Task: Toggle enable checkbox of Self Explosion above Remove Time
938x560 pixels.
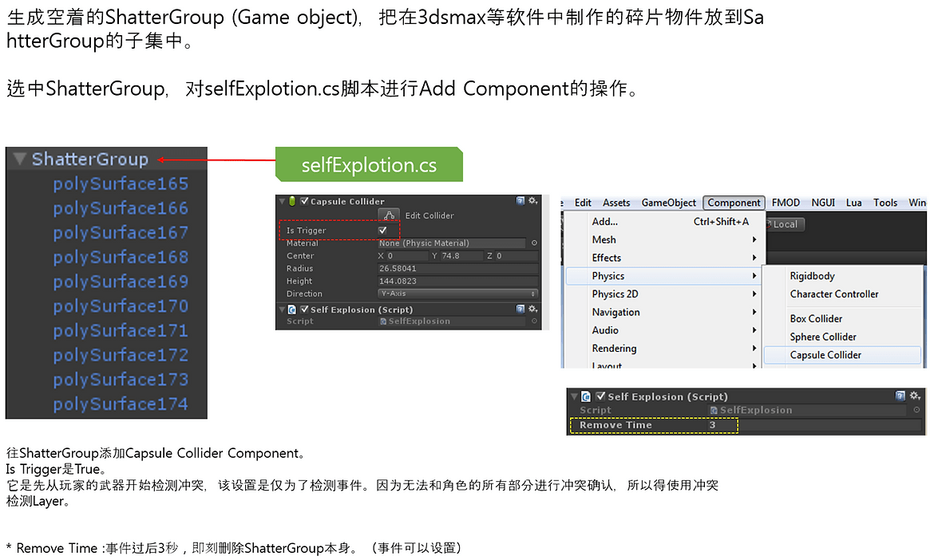Action: point(600,396)
